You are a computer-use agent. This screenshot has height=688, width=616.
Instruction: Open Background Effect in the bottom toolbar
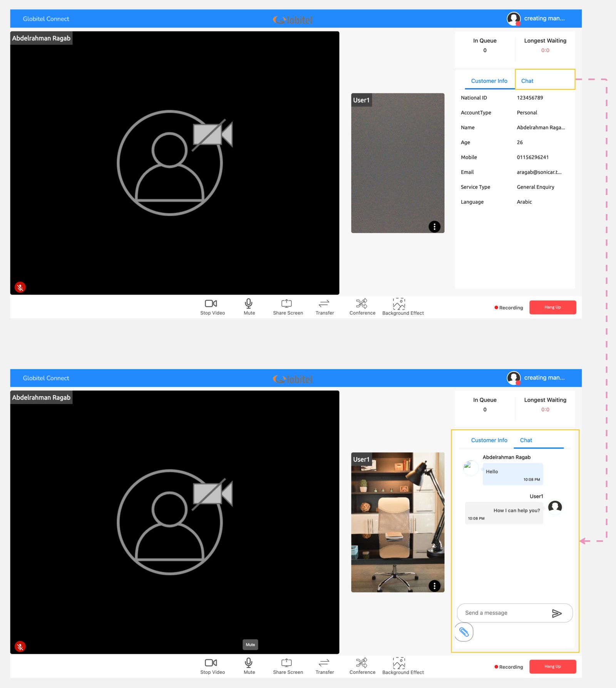(399, 663)
